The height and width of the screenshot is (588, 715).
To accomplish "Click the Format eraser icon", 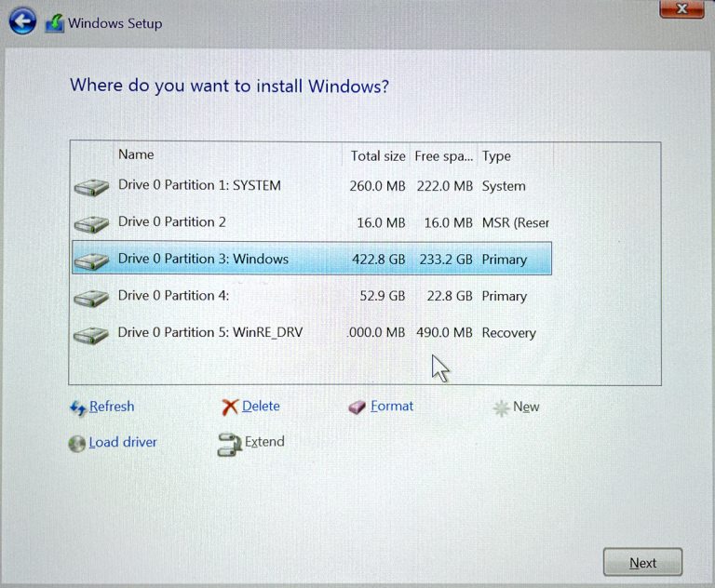I will point(357,408).
